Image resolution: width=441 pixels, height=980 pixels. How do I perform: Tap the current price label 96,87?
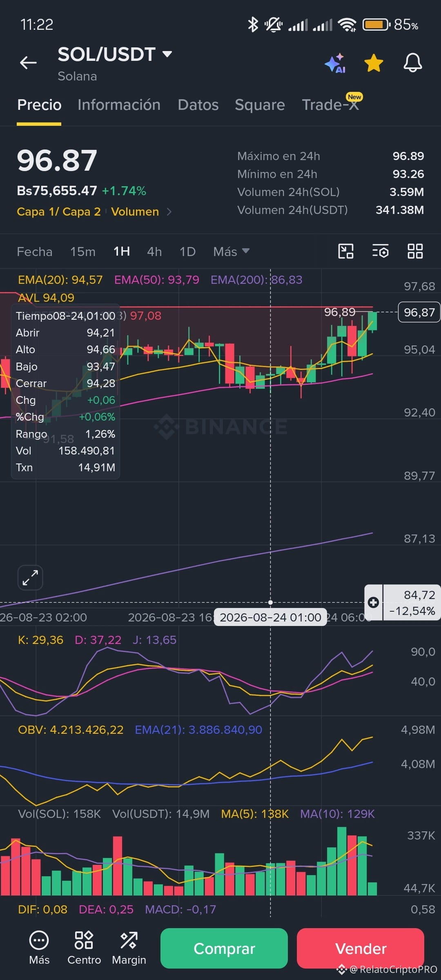coord(419,312)
